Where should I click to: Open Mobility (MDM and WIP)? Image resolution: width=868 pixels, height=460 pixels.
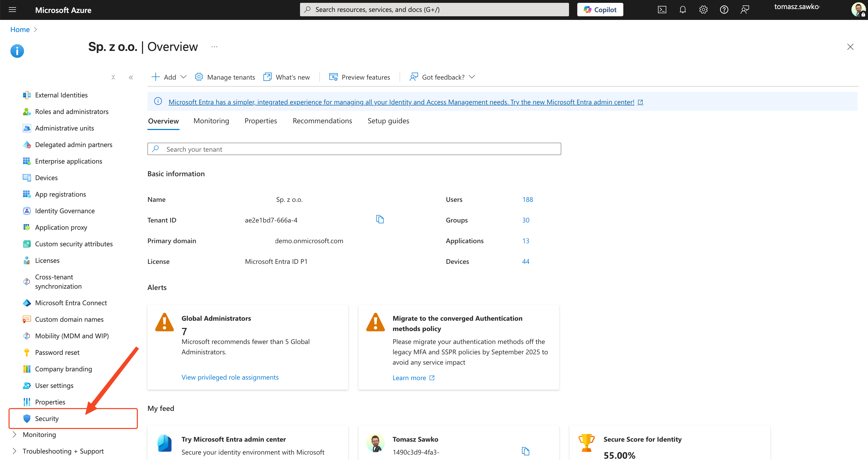point(72,336)
